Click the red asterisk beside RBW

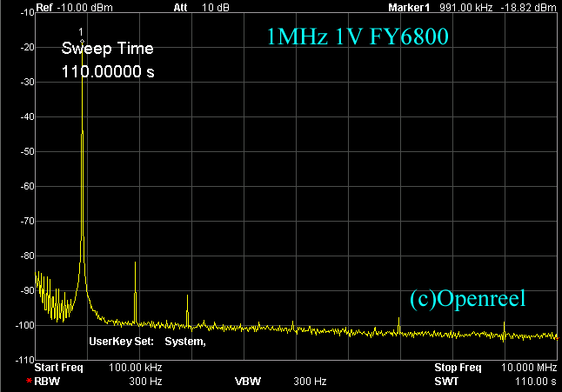(x=29, y=381)
